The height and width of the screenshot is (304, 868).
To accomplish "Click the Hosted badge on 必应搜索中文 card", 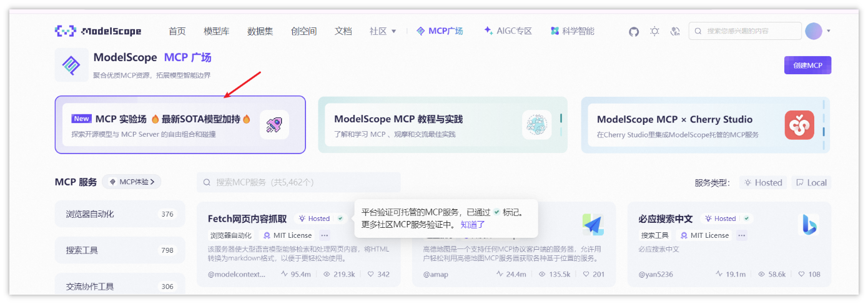I will pos(726,219).
